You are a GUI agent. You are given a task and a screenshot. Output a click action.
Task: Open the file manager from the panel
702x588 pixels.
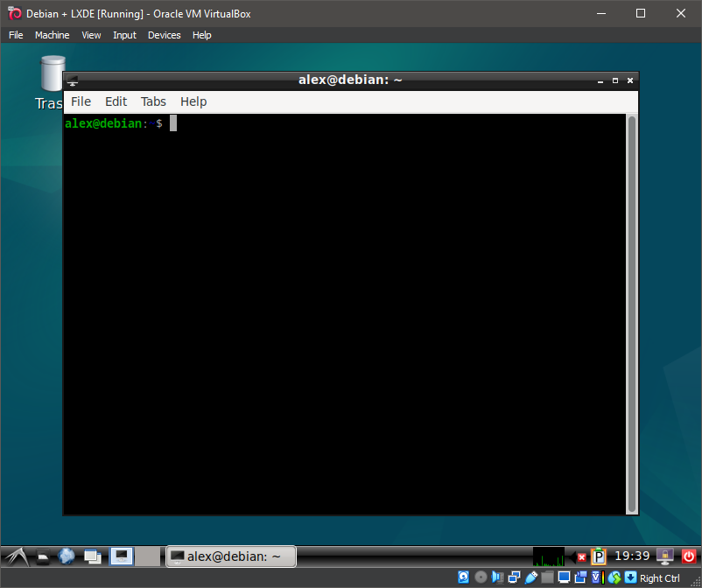[x=43, y=556]
